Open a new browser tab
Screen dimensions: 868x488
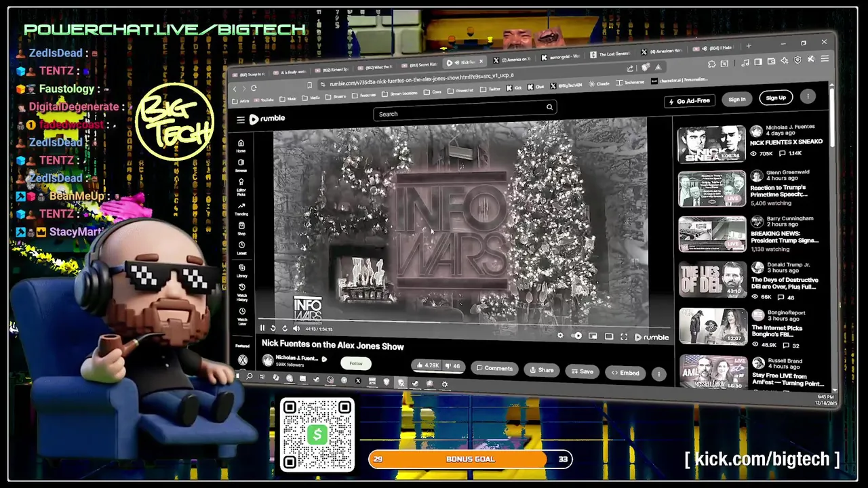tap(749, 47)
